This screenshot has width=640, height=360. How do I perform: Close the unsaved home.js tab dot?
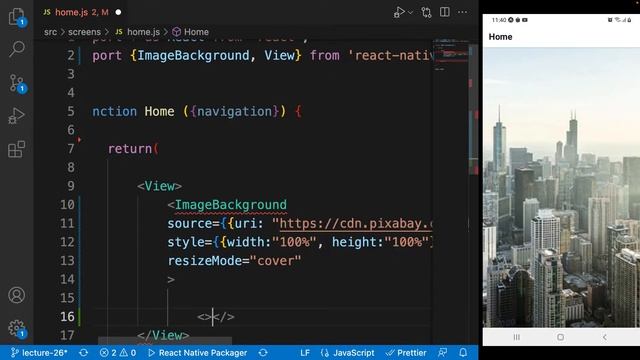coord(118,12)
